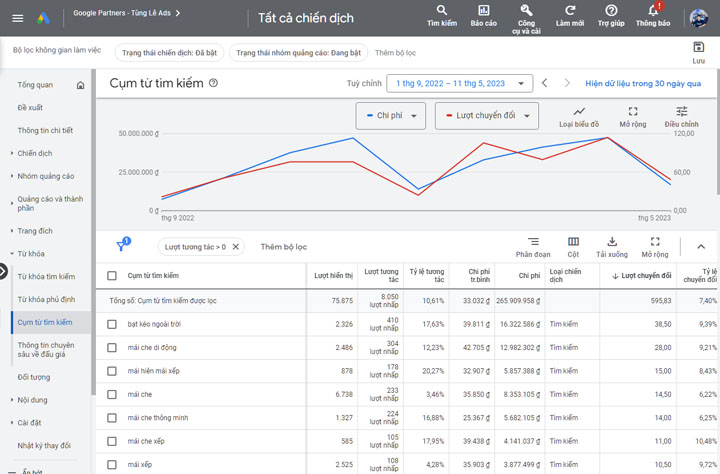Open the date range picker dropdown

(x=460, y=84)
